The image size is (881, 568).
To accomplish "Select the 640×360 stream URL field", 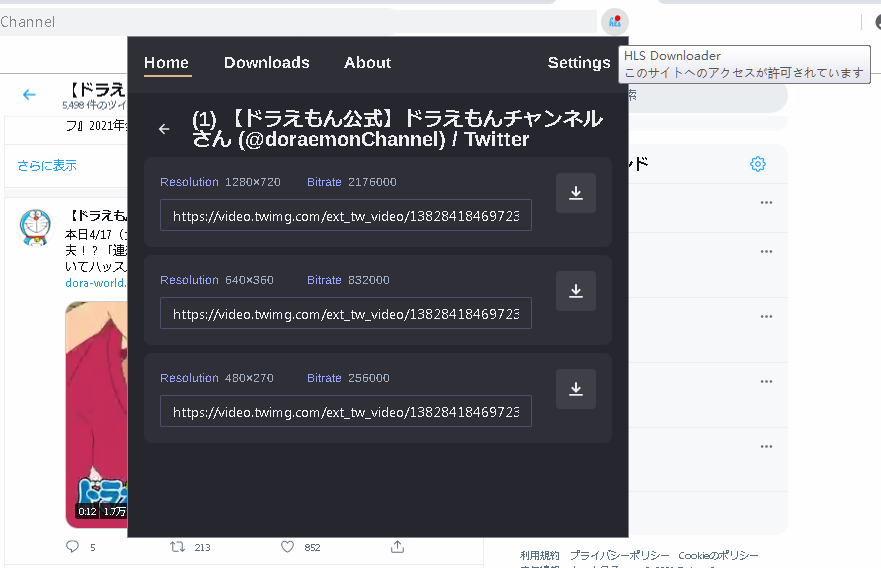I will coord(346,313).
